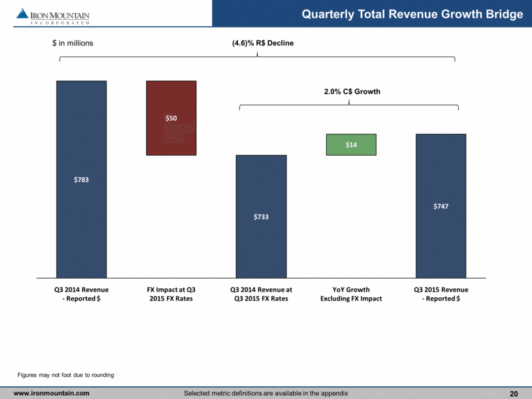Select the YoY Growth Excluding FX Impact label
532x399 pixels.
coord(351,294)
